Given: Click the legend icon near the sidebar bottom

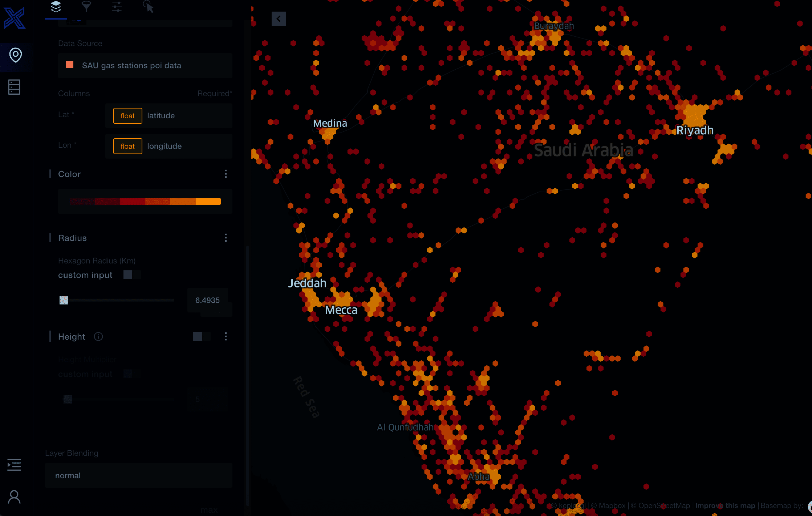Looking at the screenshot, I should [14, 465].
